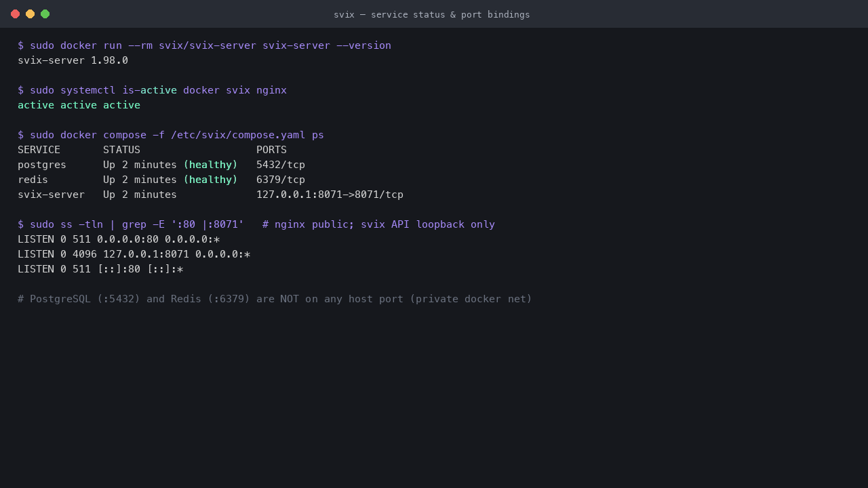Click the 'LISTEN 0 4096 127.0.0.1:8071' line
Screen dimensions: 868x488
tap(134, 254)
